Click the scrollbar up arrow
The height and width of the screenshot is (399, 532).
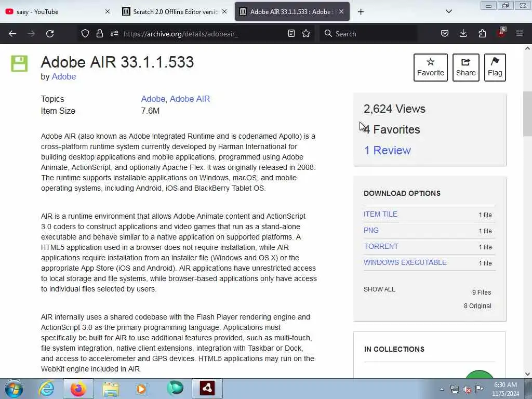(x=527, y=48)
